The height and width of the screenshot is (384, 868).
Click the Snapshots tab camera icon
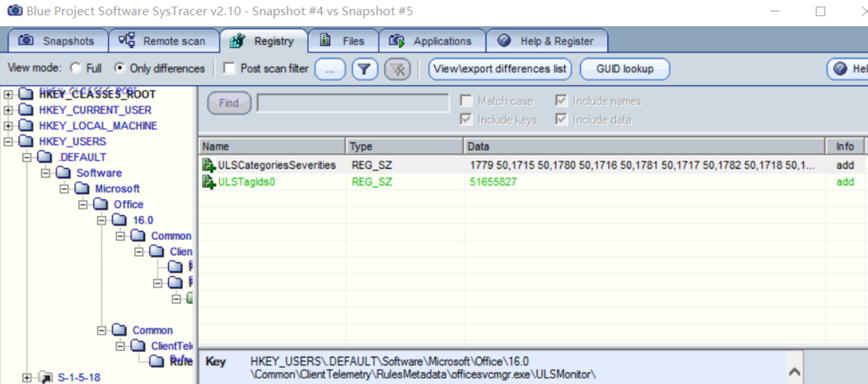26,40
